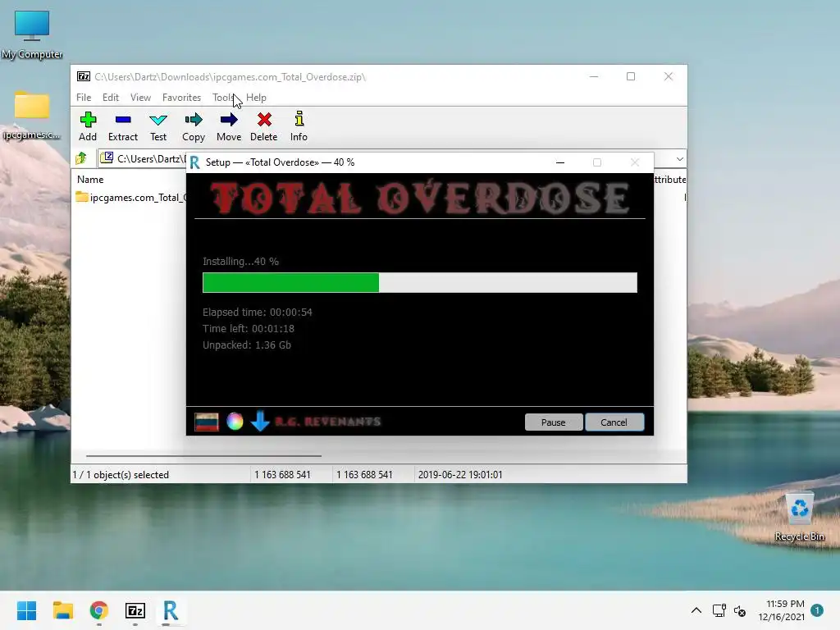Click the 'Elapsed time: 00:00:54' text
Viewport: 840px width, 630px height.
(257, 313)
